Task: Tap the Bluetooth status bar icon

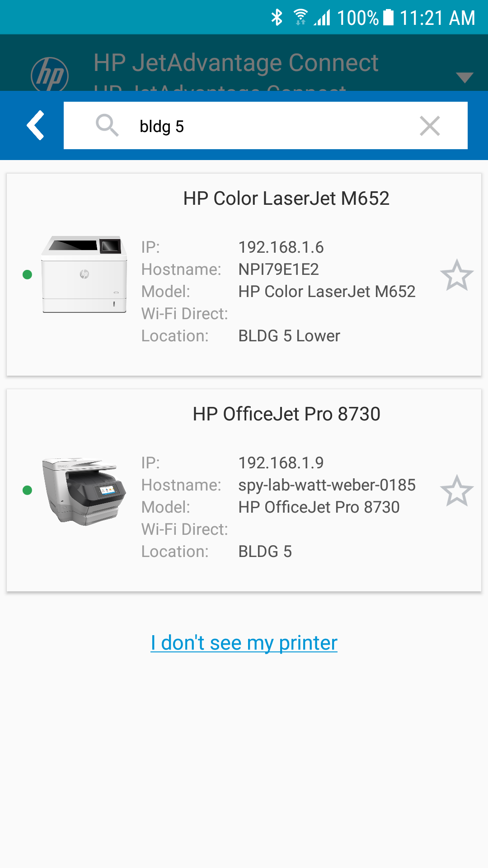Action: [x=277, y=18]
